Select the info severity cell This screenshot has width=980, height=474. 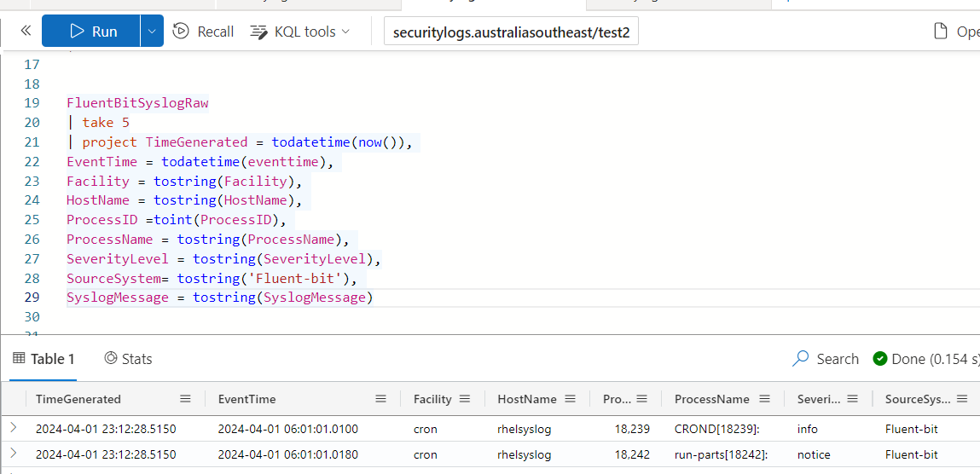(x=808, y=429)
